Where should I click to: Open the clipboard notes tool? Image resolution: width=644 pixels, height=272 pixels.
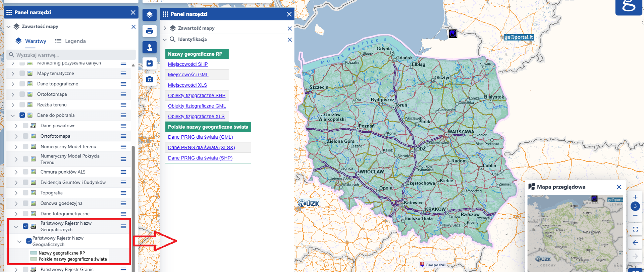[x=150, y=63]
